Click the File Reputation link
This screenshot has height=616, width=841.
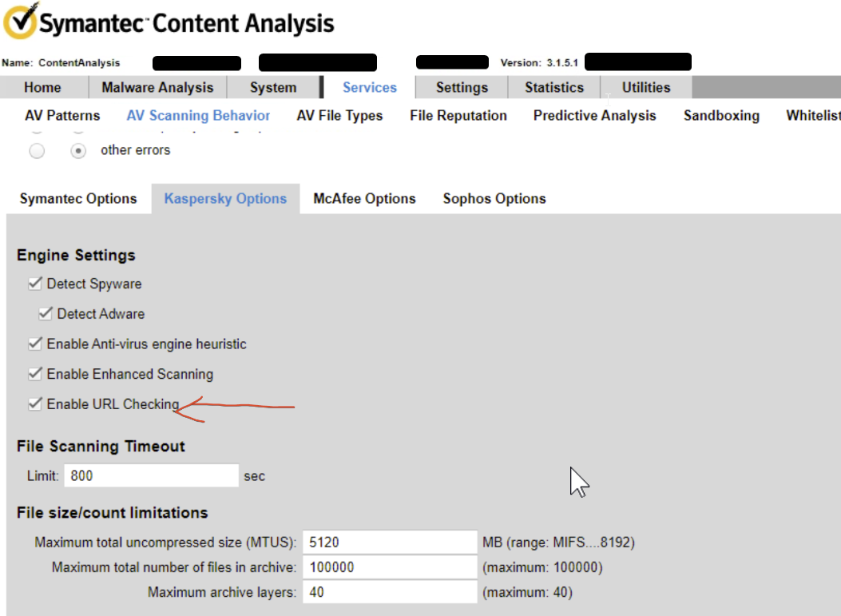tap(458, 116)
